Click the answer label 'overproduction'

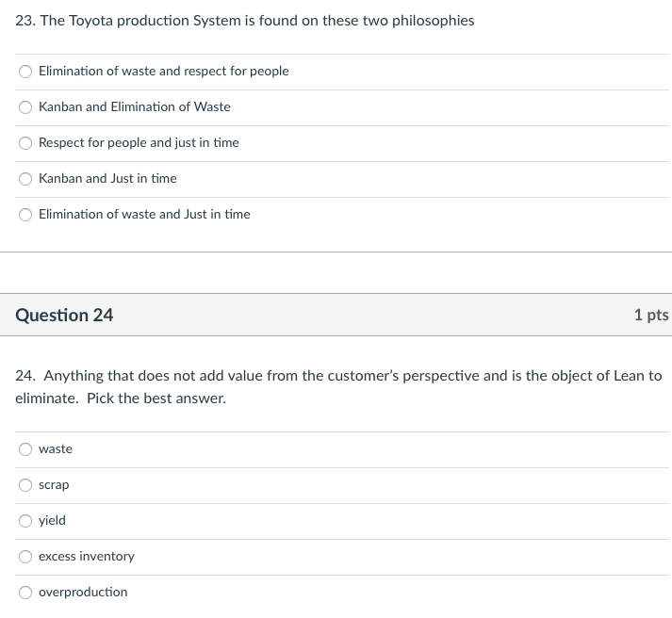tap(83, 592)
